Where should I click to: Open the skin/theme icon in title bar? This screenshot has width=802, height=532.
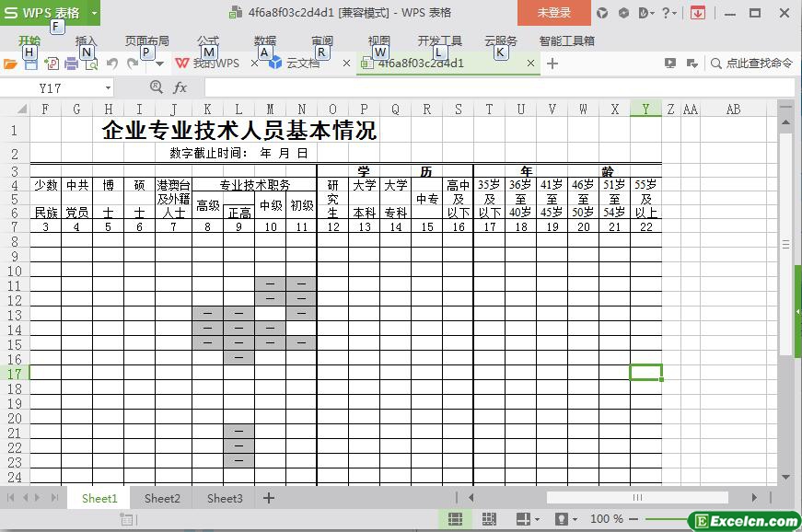(602, 13)
